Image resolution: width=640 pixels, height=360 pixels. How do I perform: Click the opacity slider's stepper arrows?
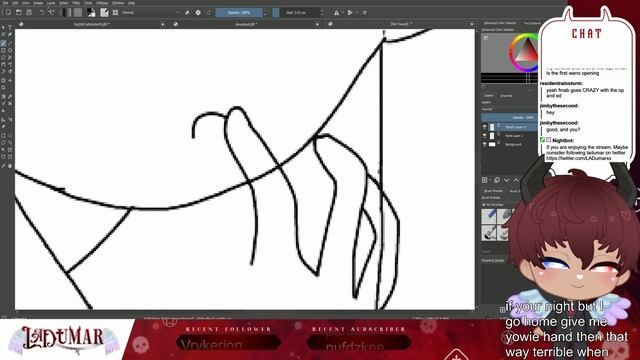(x=265, y=13)
